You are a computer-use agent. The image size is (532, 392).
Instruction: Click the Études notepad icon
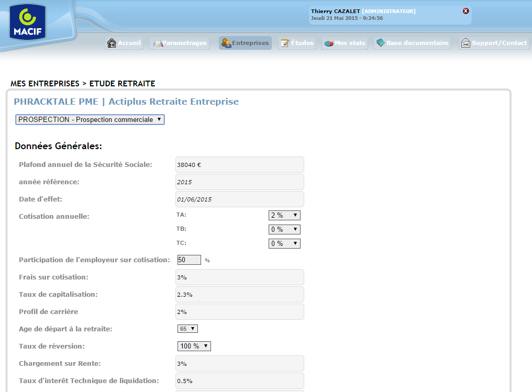[x=285, y=43]
